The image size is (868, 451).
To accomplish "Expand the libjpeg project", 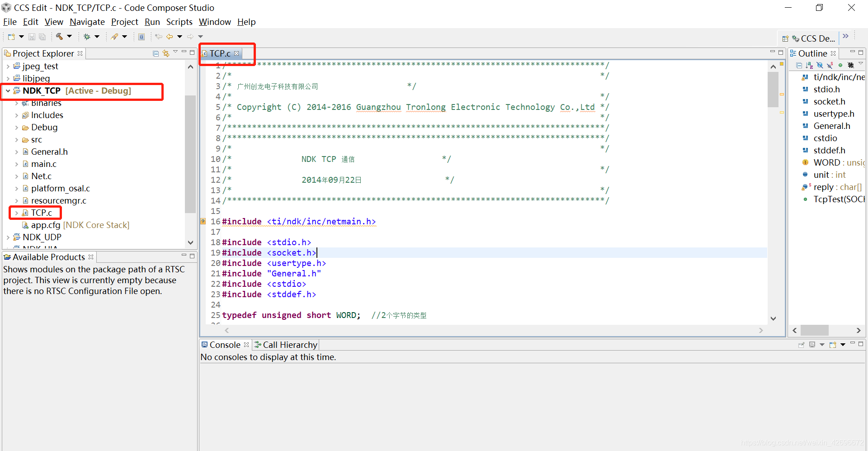I will (8, 79).
